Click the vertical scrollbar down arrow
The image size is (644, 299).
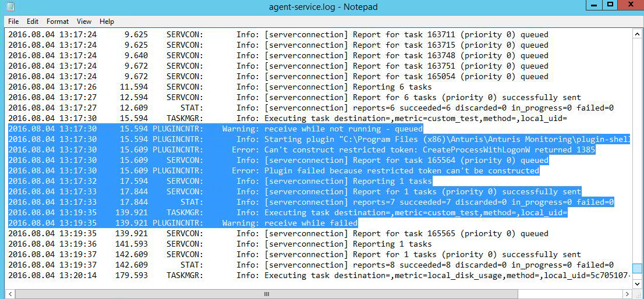[637, 283]
